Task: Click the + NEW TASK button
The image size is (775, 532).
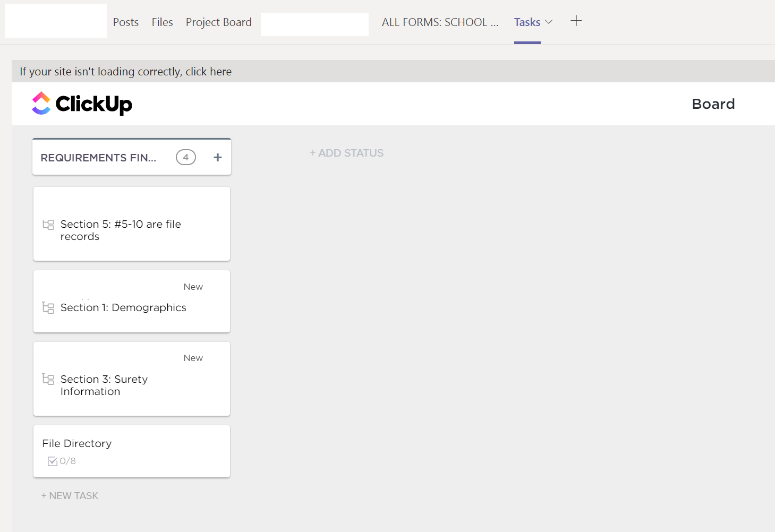Action: 70,495
